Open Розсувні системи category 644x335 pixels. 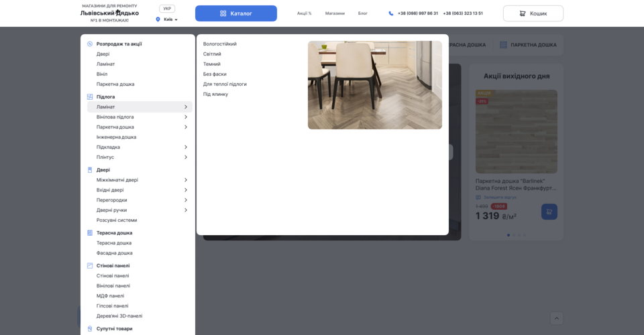[117, 220]
